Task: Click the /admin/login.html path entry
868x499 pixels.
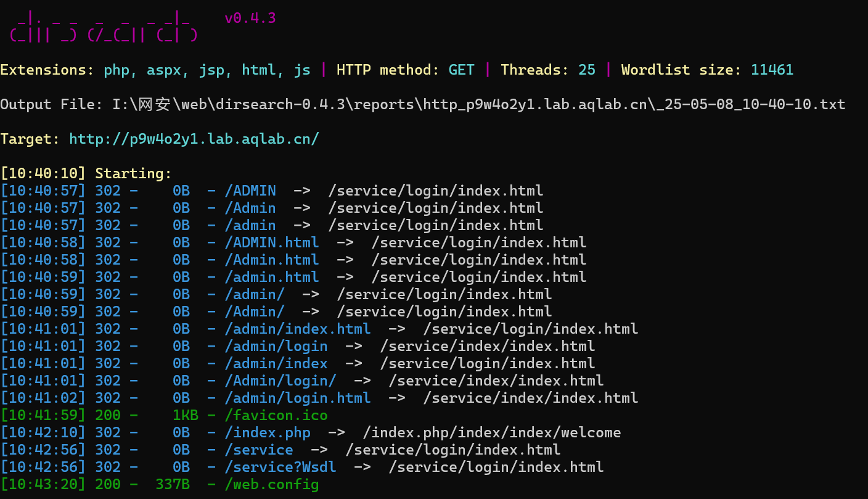Action: tap(298, 398)
